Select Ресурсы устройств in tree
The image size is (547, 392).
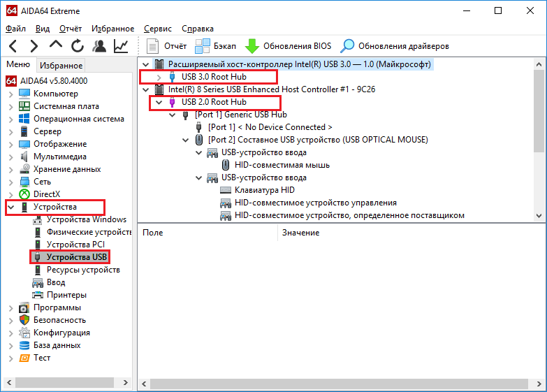pyautogui.click(x=83, y=270)
